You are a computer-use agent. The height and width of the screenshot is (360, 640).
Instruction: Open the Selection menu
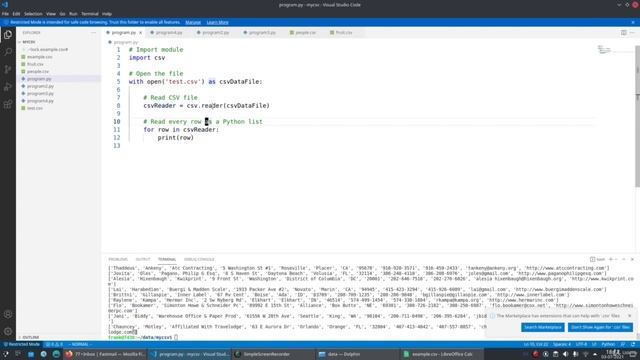33,14
